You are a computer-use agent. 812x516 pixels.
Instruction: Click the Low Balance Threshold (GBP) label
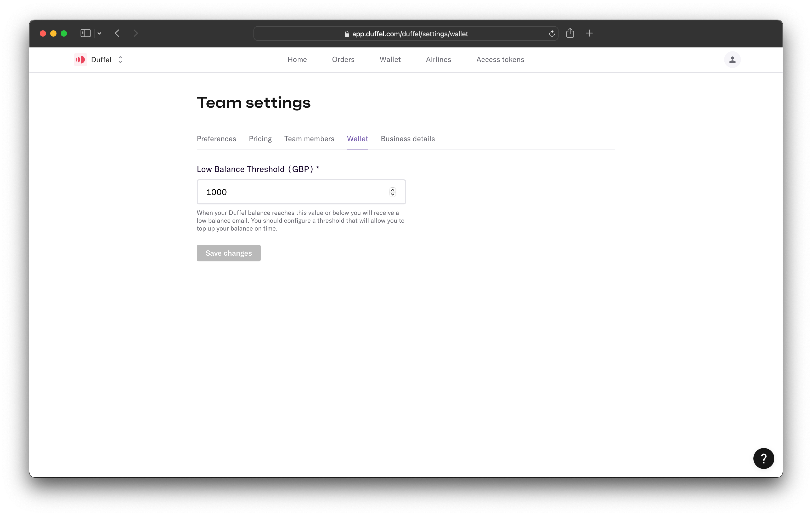[258, 169]
